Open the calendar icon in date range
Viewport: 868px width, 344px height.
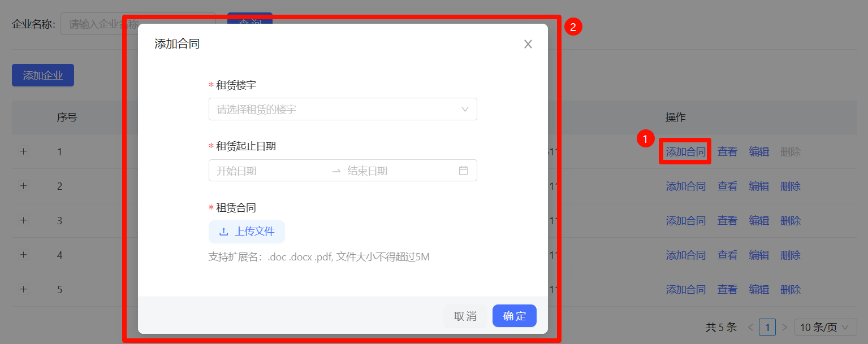(x=463, y=171)
